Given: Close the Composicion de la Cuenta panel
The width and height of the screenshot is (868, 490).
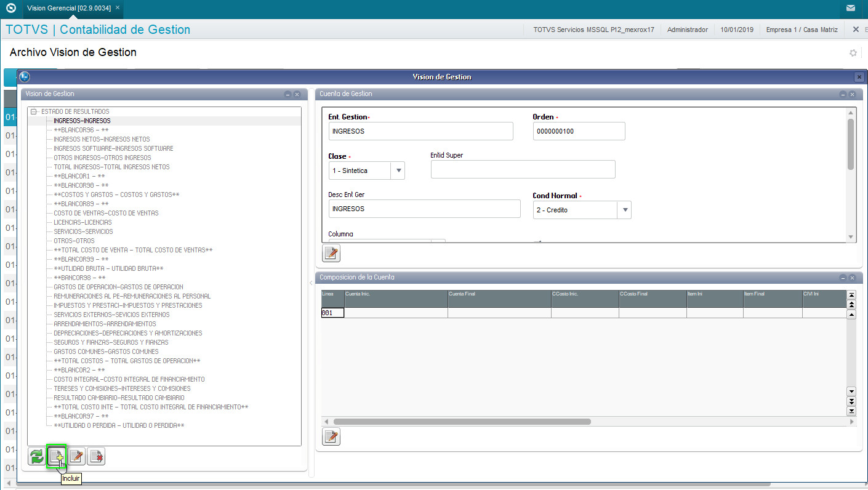Looking at the screenshot, I should pos(852,278).
